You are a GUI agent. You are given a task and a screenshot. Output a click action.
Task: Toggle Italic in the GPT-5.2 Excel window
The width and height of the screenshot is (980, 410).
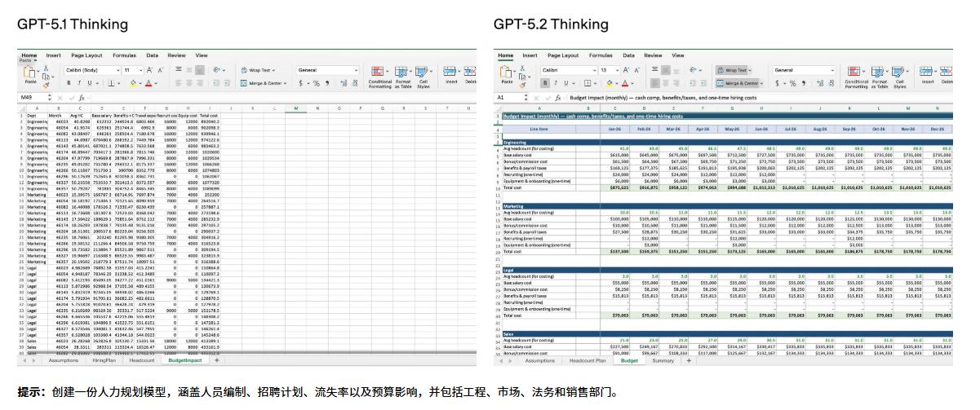pos(556,83)
